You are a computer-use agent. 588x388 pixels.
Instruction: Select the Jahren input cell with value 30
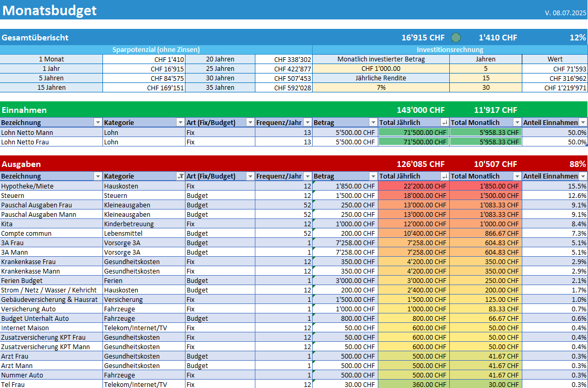[486, 88]
